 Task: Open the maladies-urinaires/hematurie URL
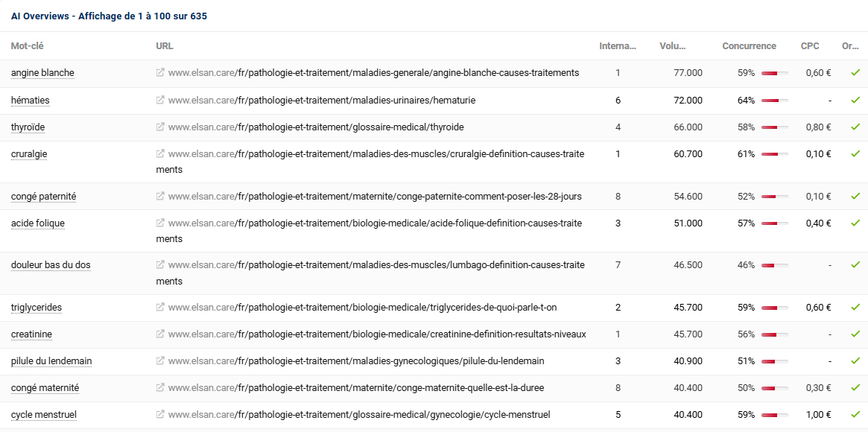[322, 100]
